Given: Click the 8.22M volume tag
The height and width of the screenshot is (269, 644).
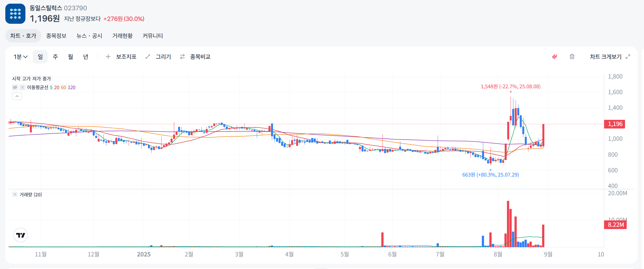Looking at the screenshot, I should click(x=616, y=225).
